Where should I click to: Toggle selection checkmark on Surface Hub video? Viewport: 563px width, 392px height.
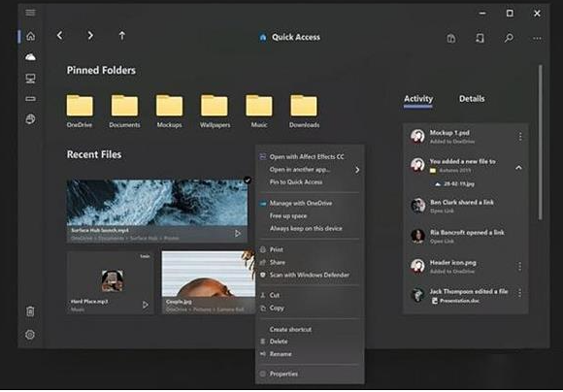[248, 180]
